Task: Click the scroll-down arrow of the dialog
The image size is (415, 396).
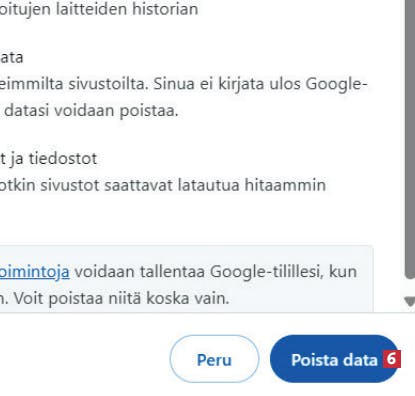Action: click(409, 302)
